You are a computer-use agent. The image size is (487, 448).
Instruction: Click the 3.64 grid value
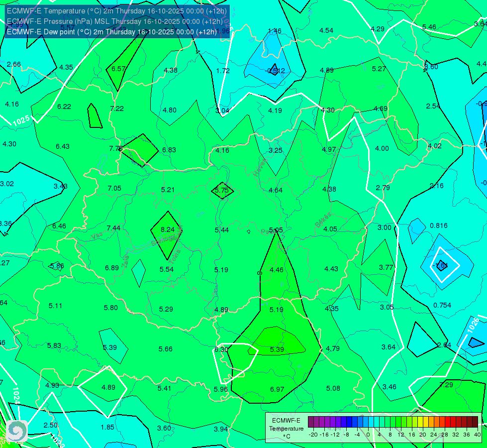(x=388, y=347)
